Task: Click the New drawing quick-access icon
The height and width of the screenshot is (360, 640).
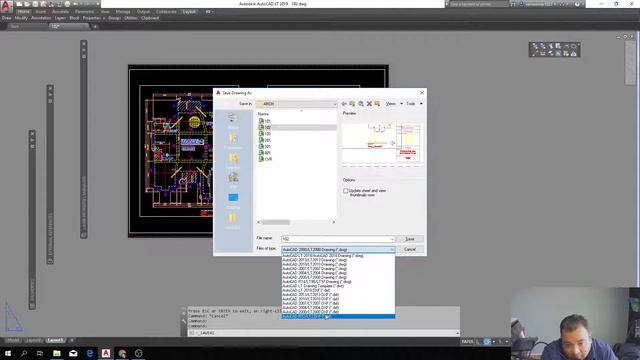Action: [x=19, y=4]
